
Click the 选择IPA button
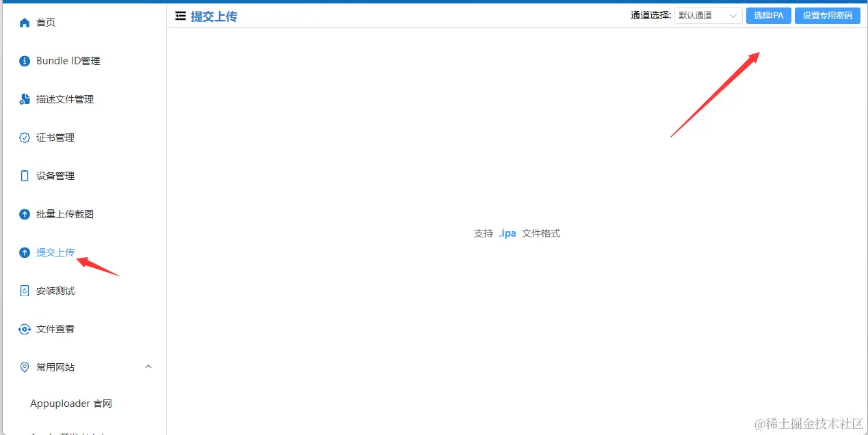tap(769, 16)
